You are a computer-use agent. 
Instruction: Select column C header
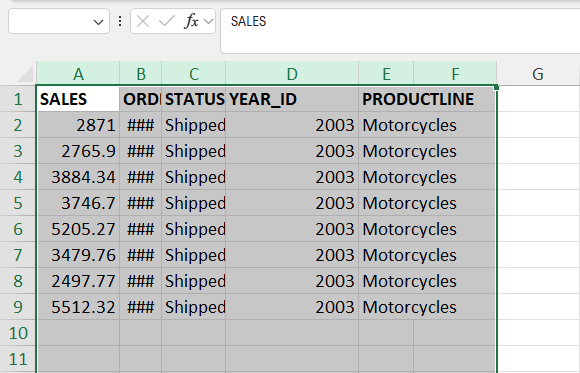pos(194,74)
